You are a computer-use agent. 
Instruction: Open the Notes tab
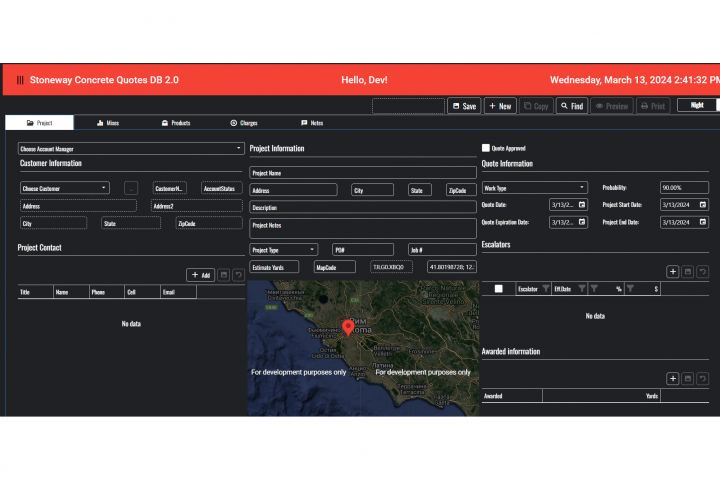pos(312,123)
